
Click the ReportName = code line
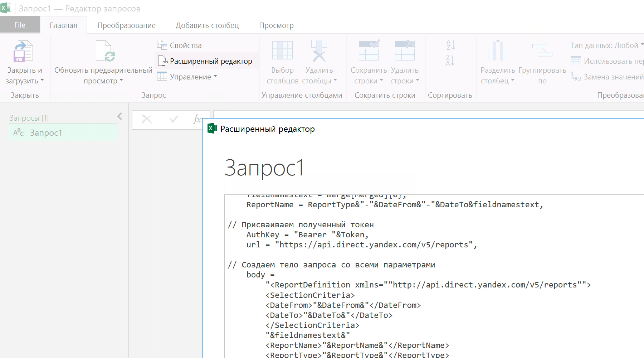click(x=395, y=205)
